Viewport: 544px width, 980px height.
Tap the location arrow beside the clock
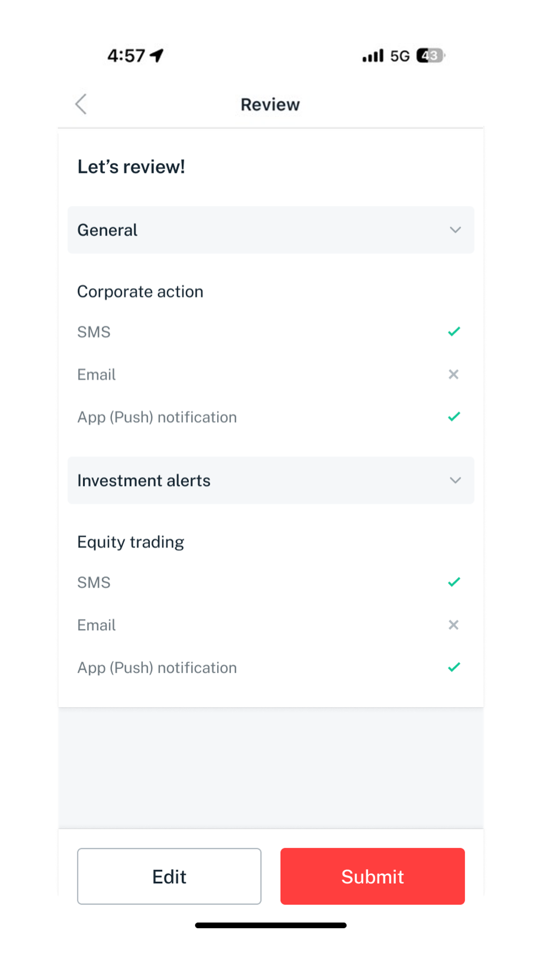pos(157,55)
